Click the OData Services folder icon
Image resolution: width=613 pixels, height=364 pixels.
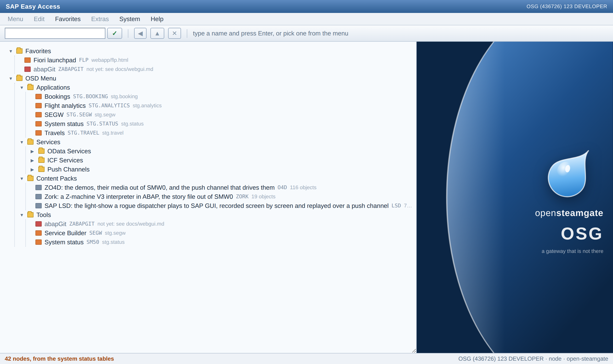pos(41,151)
